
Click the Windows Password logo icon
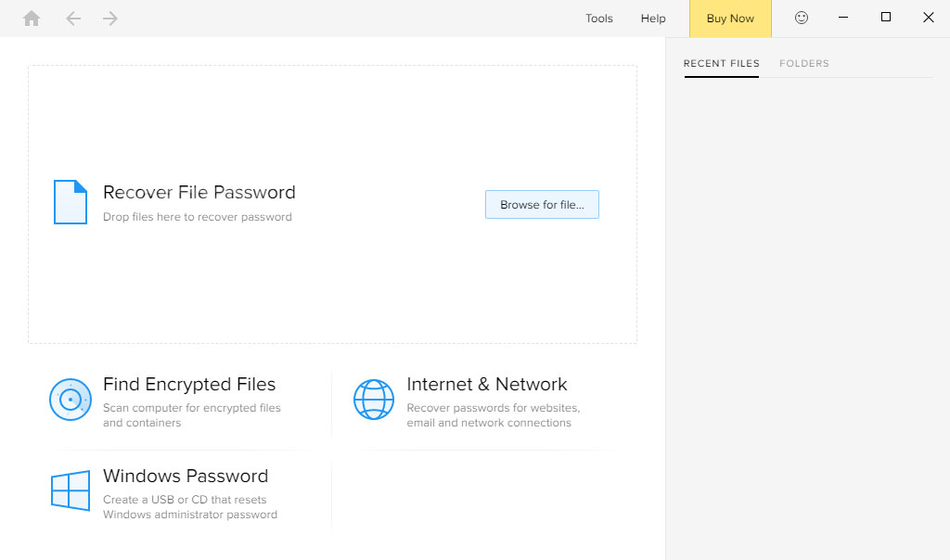pyautogui.click(x=71, y=490)
